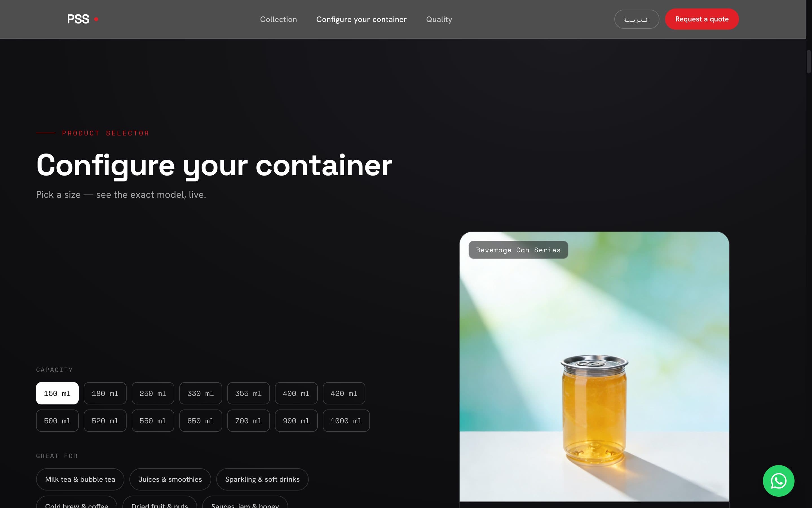Pick the 700 ml size
Viewport: 812px width, 508px height.
coord(248,421)
